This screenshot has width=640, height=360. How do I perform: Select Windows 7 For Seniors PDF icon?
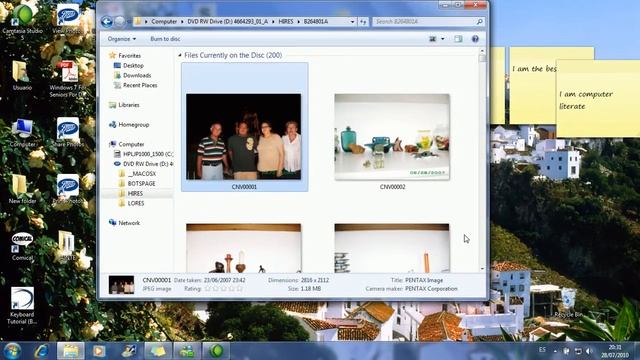click(68, 79)
